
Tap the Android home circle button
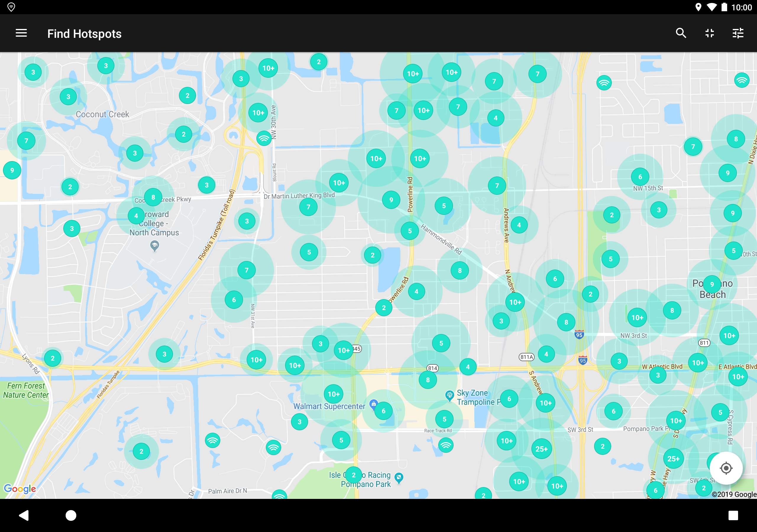tap(71, 515)
